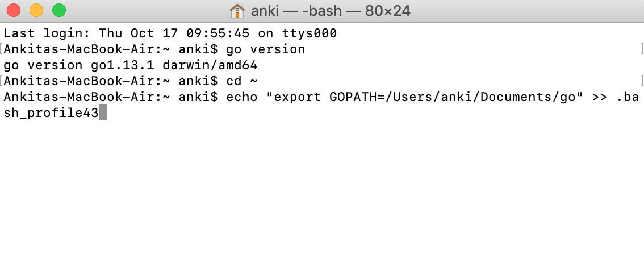Minimize the window using the yellow button

pos(36,10)
